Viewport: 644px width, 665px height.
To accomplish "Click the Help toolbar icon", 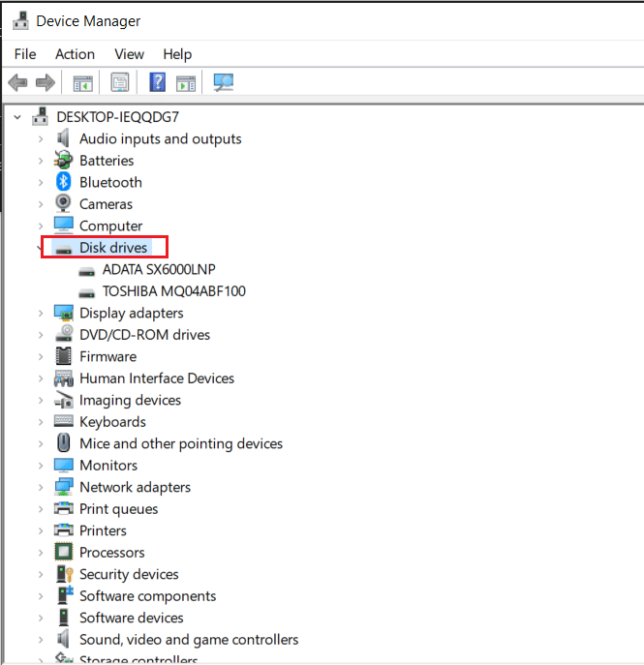I will 157,83.
